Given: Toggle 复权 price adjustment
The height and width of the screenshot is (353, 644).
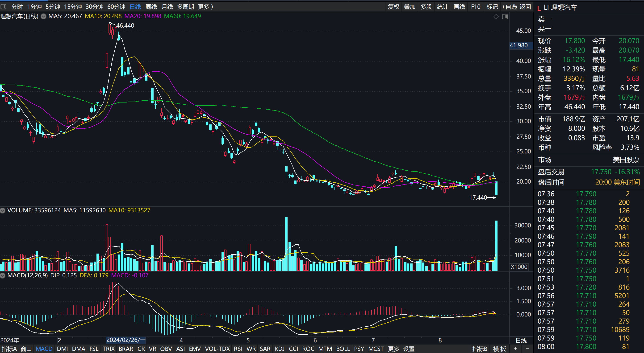Looking at the screenshot, I should 393,7.
